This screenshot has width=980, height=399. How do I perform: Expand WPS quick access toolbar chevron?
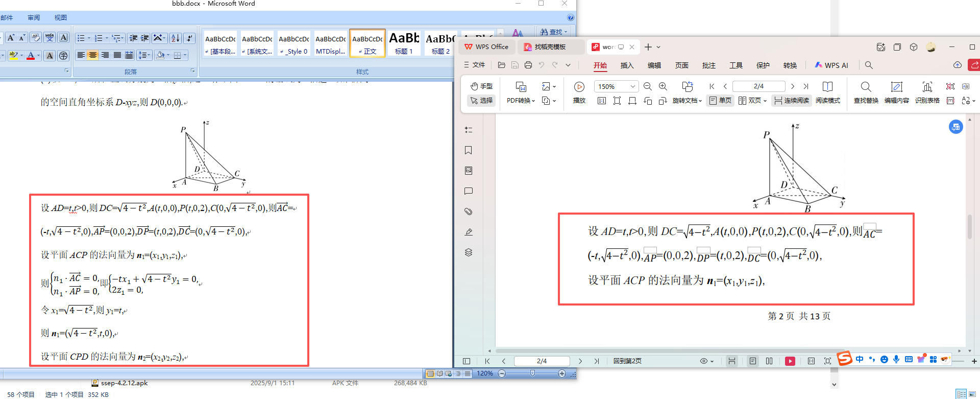pos(568,65)
